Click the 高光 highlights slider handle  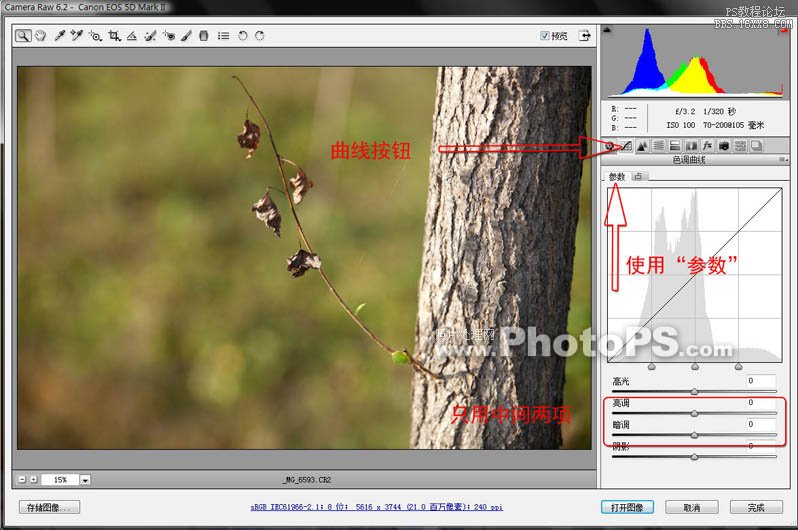(694, 392)
